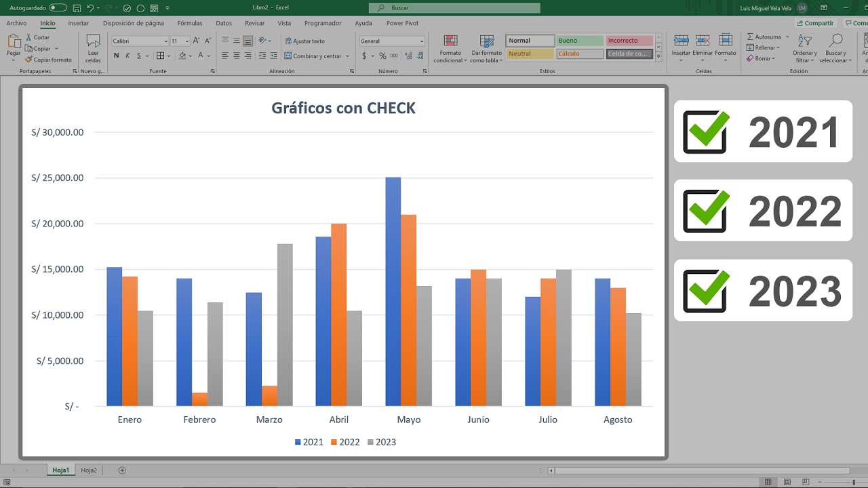Open the Programador tab
The height and width of the screenshot is (488, 868).
pyautogui.click(x=323, y=23)
